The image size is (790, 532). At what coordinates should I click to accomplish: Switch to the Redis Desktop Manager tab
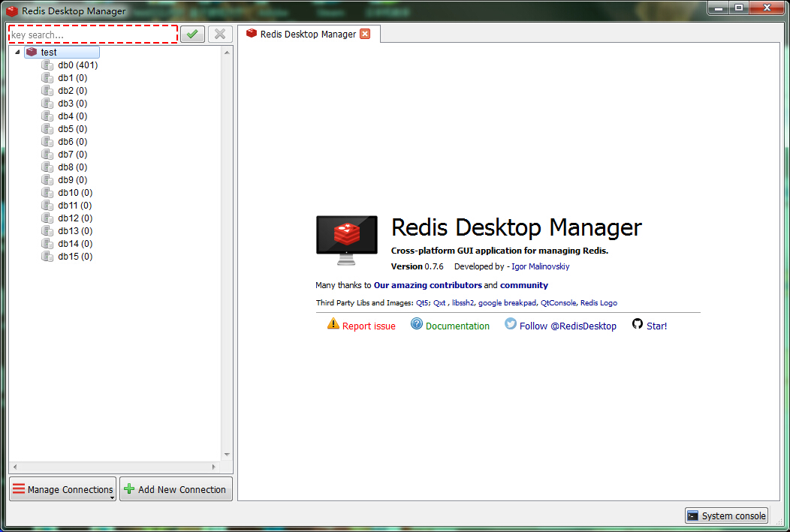click(x=309, y=34)
